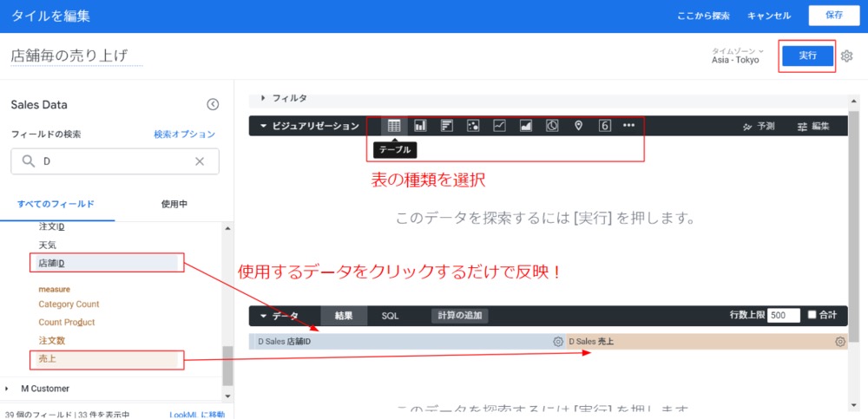This screenshot has height=419, width=868.
Task: Select the scatterplot visualization icon
Action: click(x=473, y=126)
